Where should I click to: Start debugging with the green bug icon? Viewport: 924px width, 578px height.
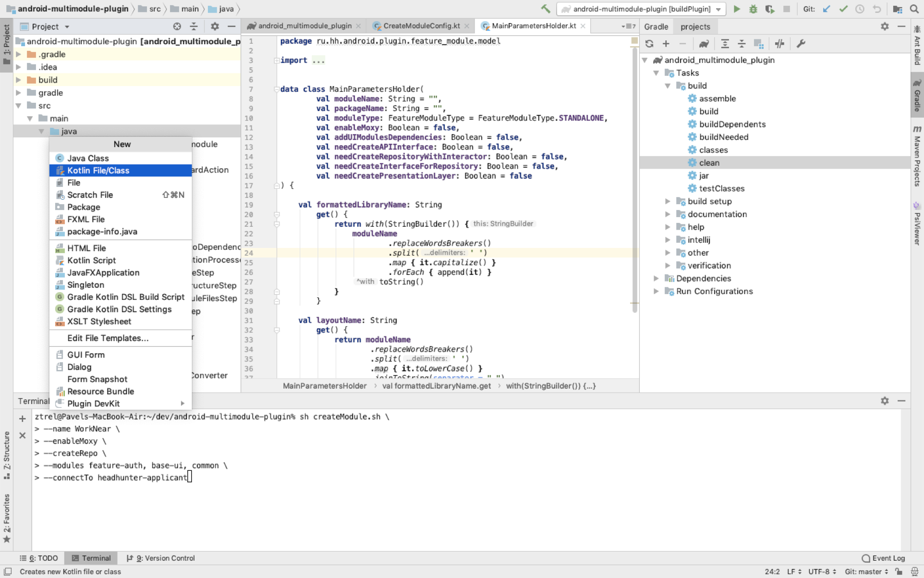753,9
